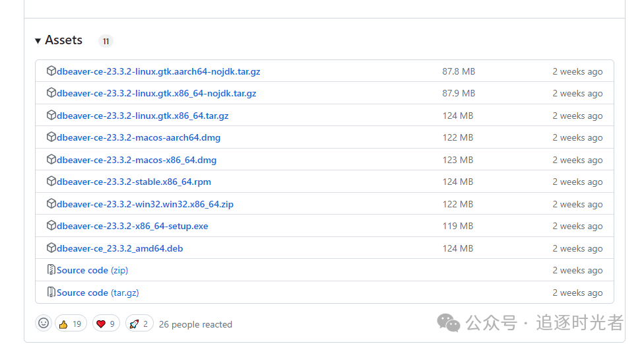Screen dimensions: 644x348
Task: Click the 123 MB size of macos-x86_64.dmg
Action: coord(458,160)
